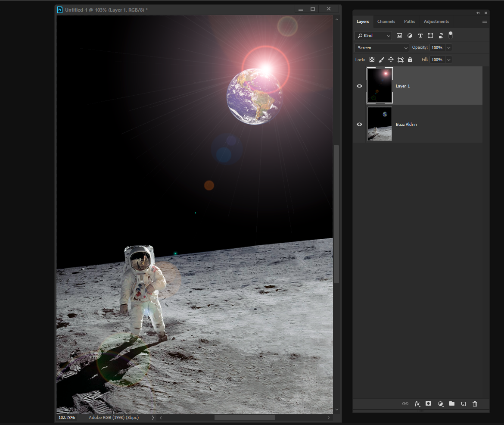Open the Add layer style (fx) menu
The width and height of the screenshot is (504, 425).
[417, 404]
